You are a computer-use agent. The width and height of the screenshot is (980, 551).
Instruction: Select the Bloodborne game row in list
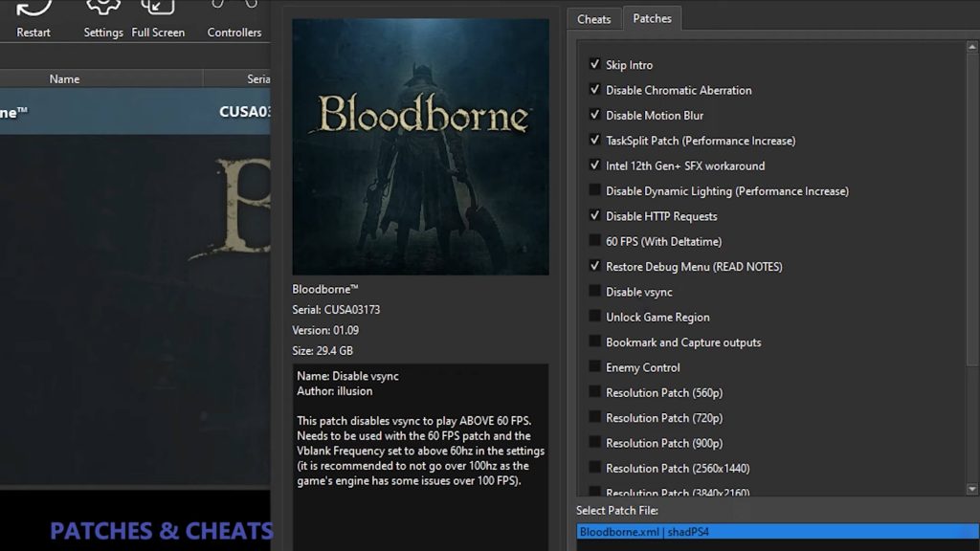tap(134, 112)
